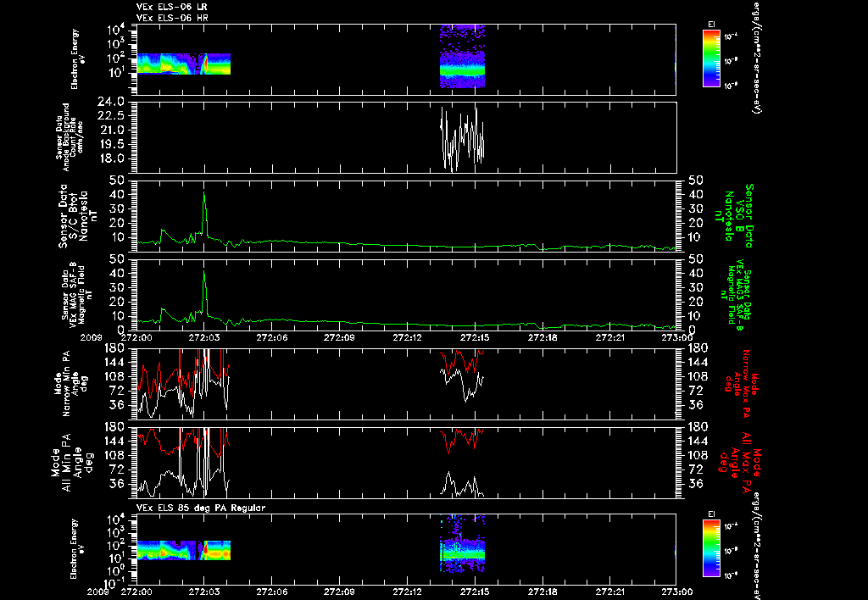Viewport: 868px width, 600px height.
Task: Click the rainbow color bar beside the top spectrogram
Action: tap(711, 58)
